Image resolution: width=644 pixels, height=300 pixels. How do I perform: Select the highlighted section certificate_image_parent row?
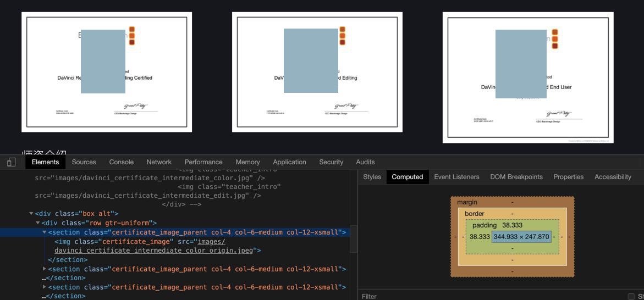(174, 232)
